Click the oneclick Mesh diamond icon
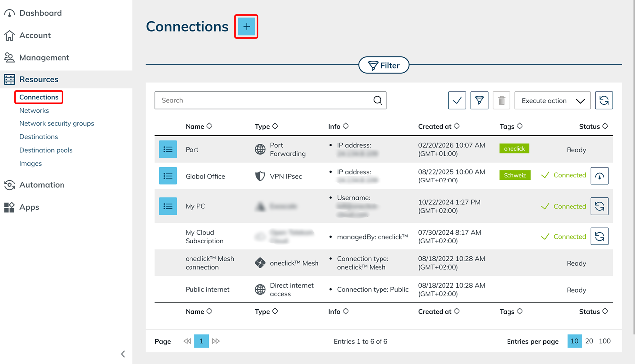The width and height of the screenshot is (635, 364). (260, 263)
